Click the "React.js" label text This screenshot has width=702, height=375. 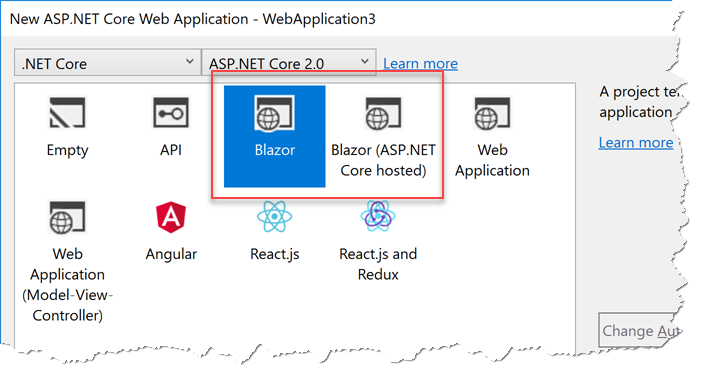coord(274,254)
